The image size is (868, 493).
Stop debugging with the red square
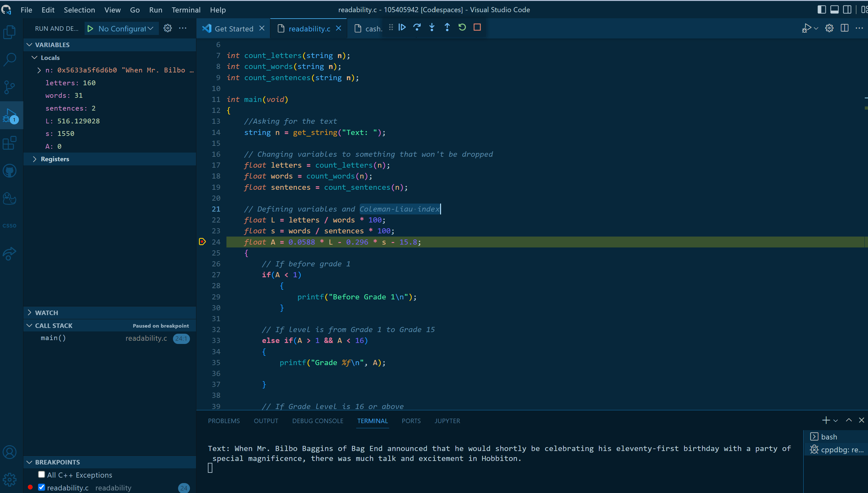pos(477,28)
